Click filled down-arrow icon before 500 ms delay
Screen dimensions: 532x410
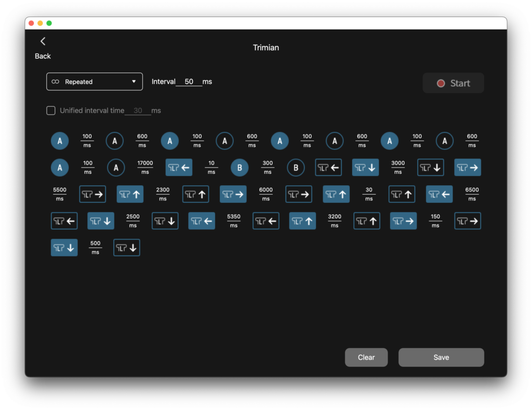(64, 248)
